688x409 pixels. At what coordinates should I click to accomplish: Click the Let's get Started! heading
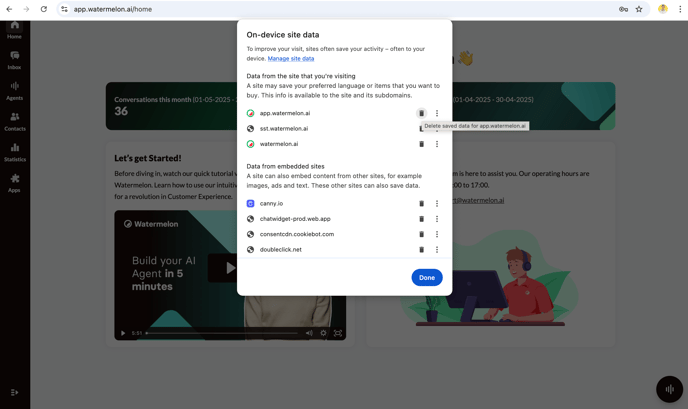pos(148,158)
